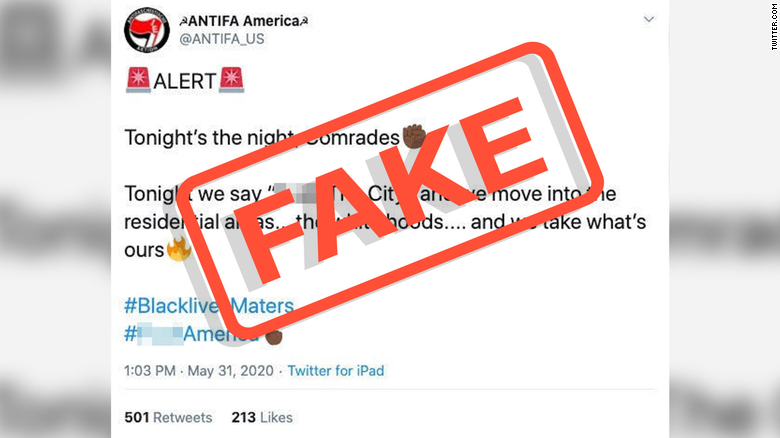
Task: Click the raised fist emoji after Comrades
Action: pyautogui.click(x=414, y=136)
